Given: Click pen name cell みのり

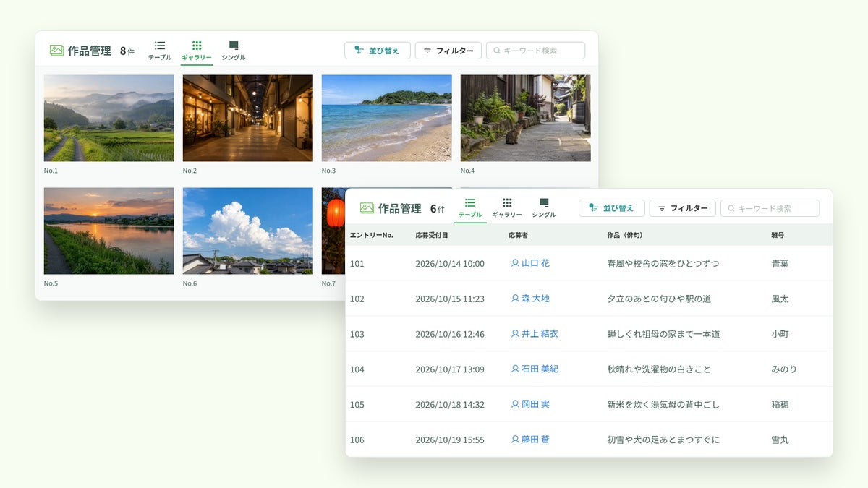Looking at the screenshot, I should (784, 369).
